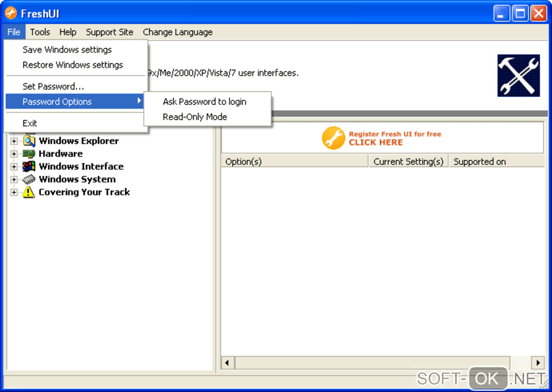Toggle Ask Password to login
Image resolution: width=552 pixels, height=392 pixels.
[x=207, y=102]
